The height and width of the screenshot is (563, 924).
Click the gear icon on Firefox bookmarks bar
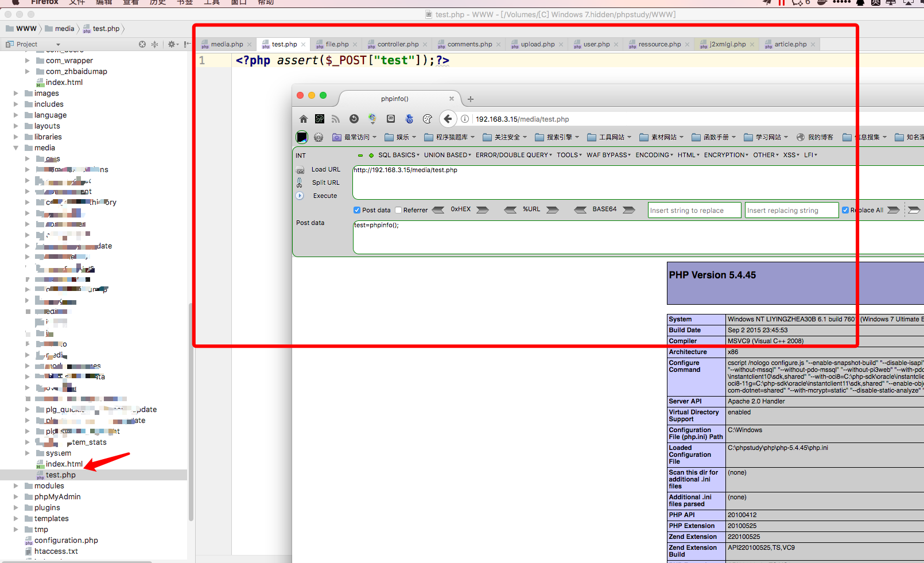coord(319,137)
